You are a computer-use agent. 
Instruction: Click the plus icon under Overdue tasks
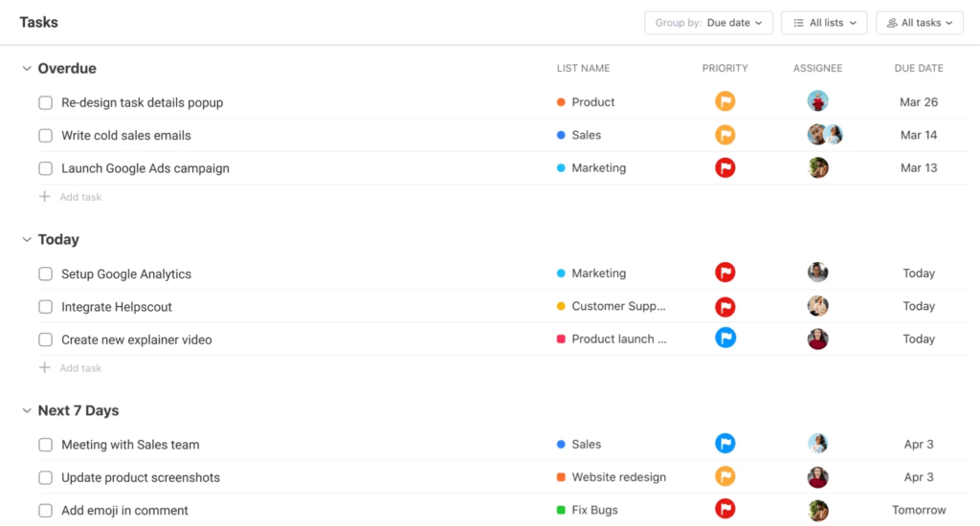(44, 197)
